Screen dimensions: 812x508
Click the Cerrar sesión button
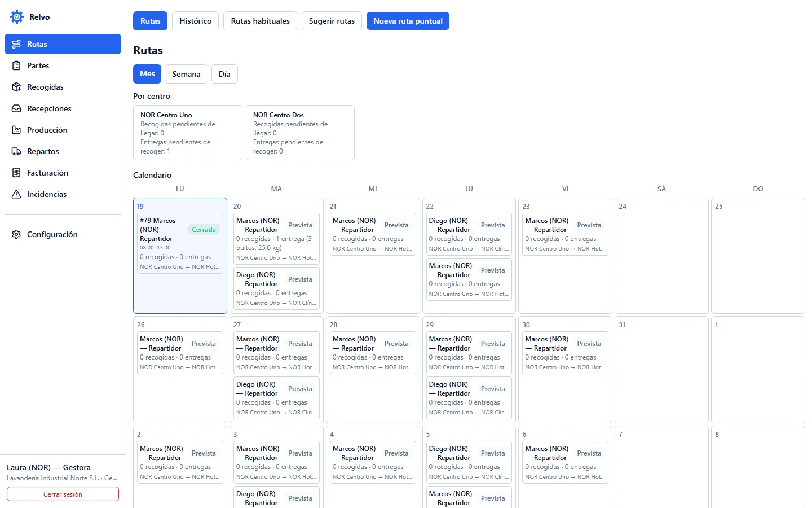pos(63,494)
